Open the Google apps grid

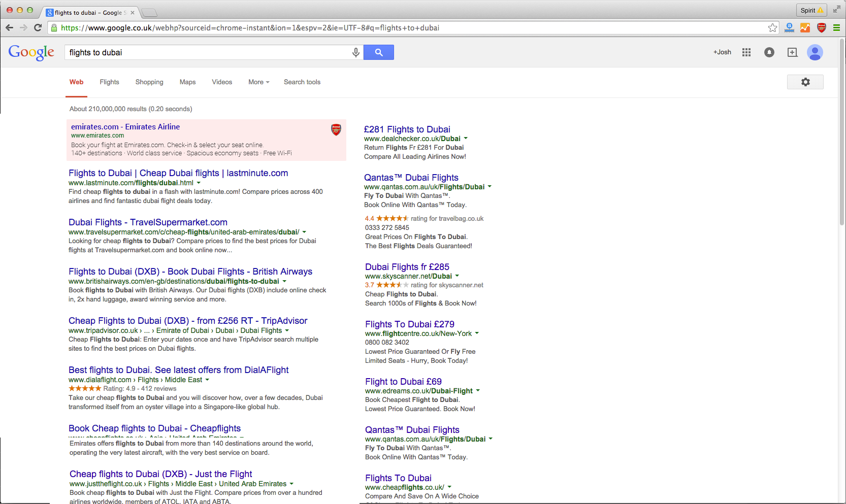(746, 52)
